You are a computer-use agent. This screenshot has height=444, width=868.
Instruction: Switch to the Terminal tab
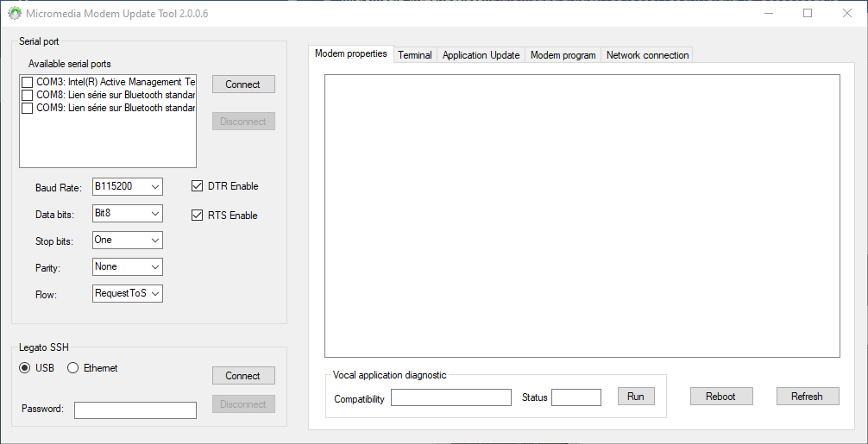pyautogui.click(x=414, y=55)
